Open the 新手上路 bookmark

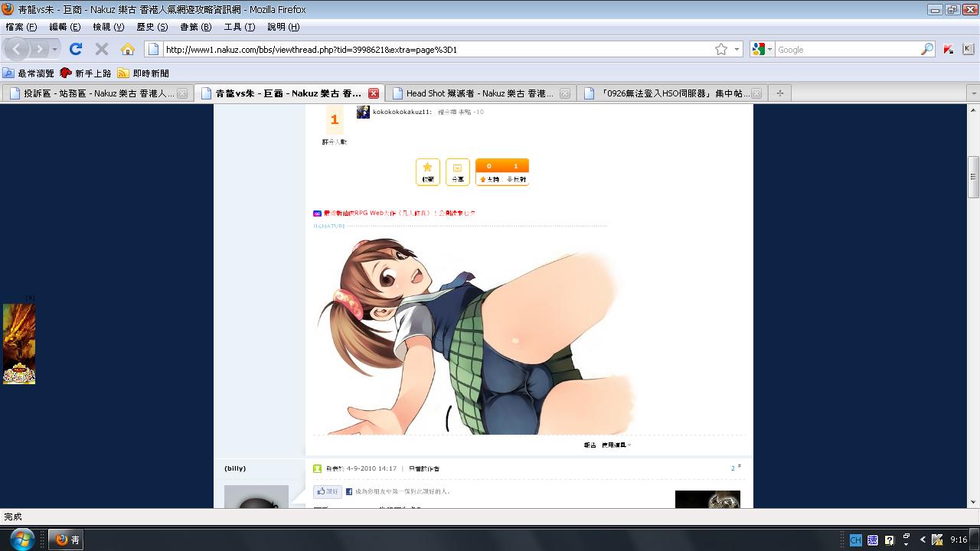click(86, 73)
